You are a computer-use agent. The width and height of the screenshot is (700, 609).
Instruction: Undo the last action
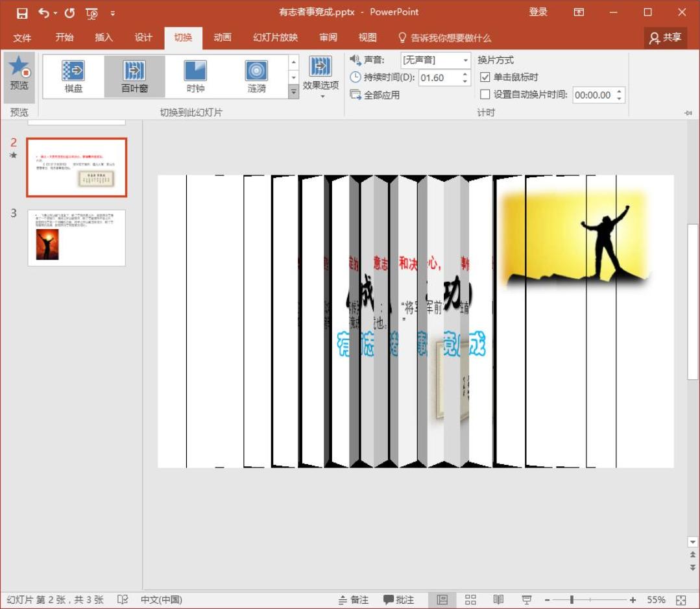[43, 13]
